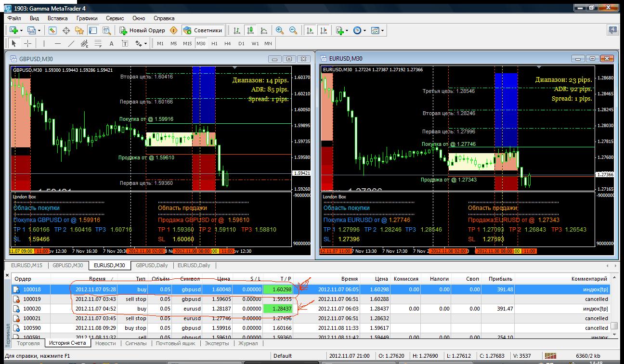
Task: Click the New Chart toolbar icon
Action: click(x=13, y=30)
